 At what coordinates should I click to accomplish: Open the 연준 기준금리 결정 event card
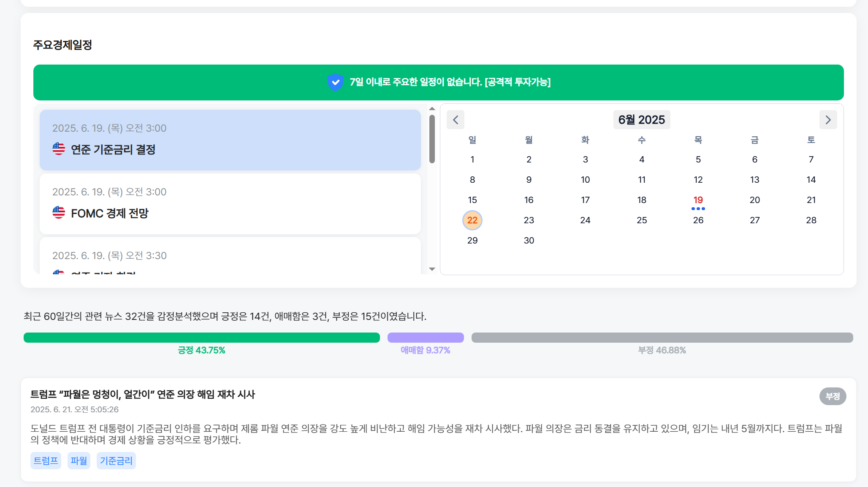[230, 140]
